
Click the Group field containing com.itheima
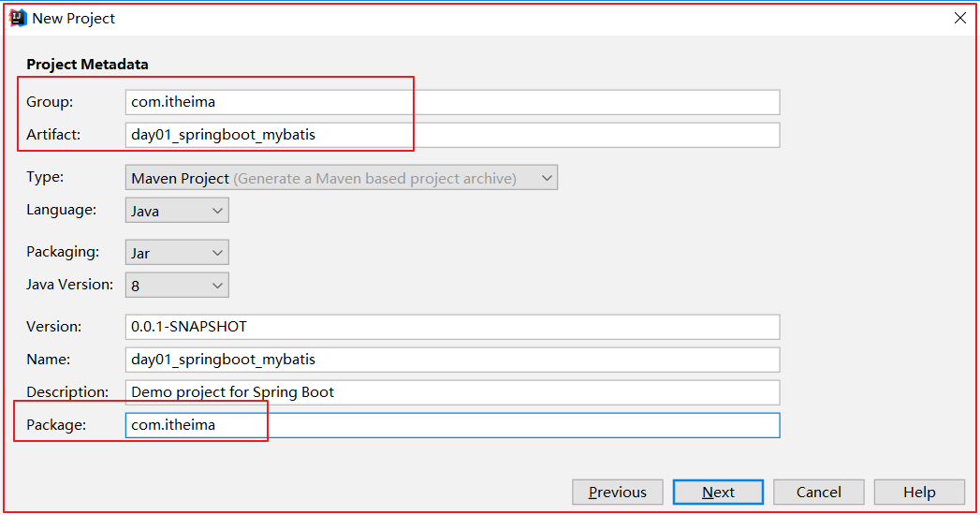pyautogui.click(x=452, y=102)
